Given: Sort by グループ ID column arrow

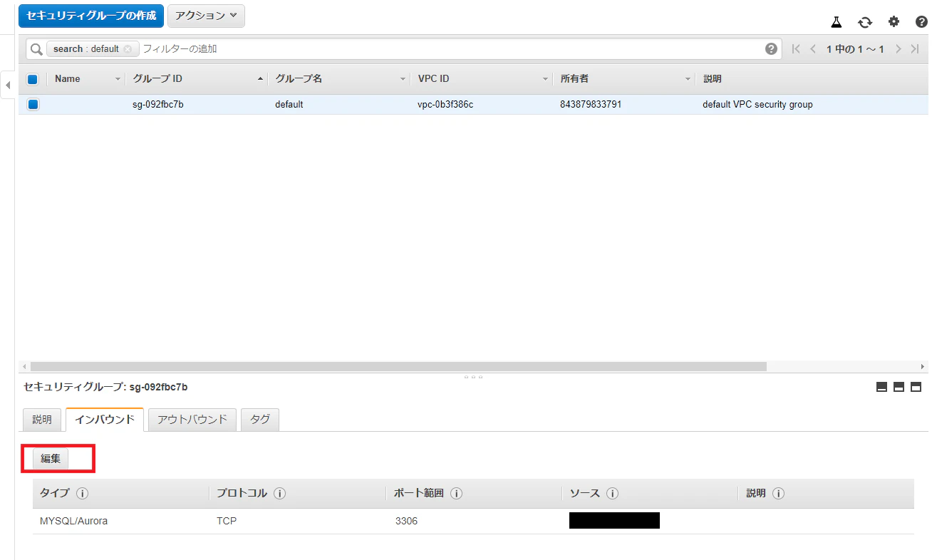Looking at the screenshot, I should (260, 79).
